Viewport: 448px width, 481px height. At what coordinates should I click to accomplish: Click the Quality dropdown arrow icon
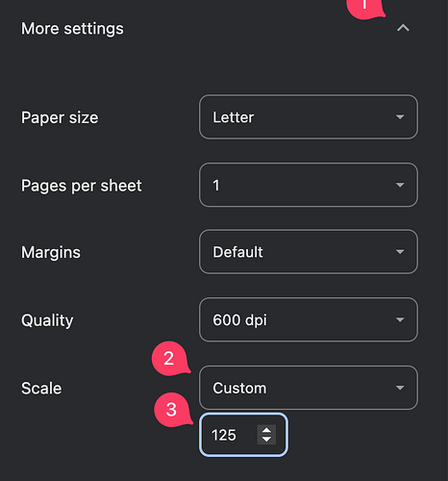pos(400,319)
